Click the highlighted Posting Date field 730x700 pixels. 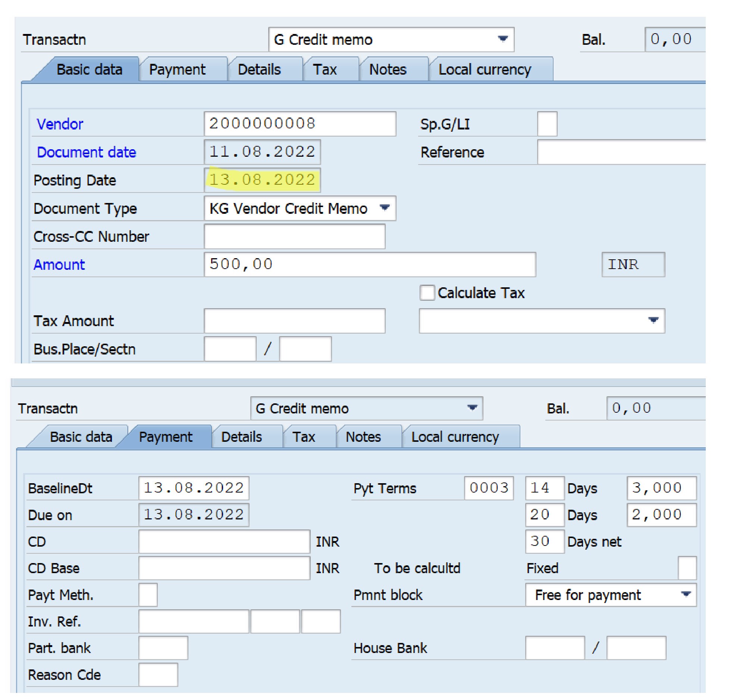point(262,180)
